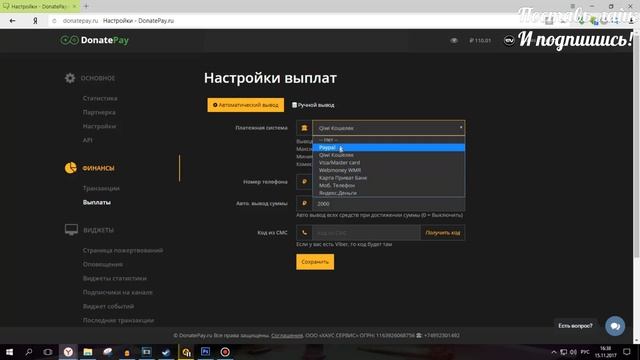The height and width of the screenshot is (360, 640).
Task: Click the red record app in taskbar
Action: click(225, 352)
